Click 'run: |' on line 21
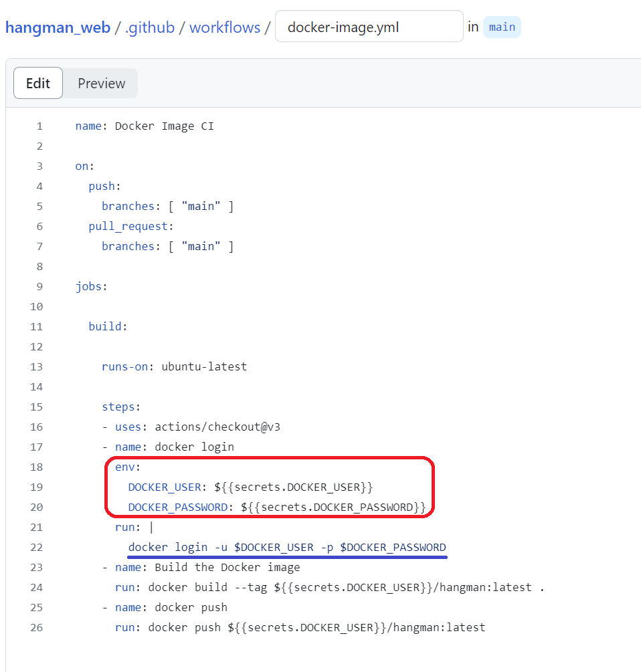The image size is (641, 672). (134, 527)
